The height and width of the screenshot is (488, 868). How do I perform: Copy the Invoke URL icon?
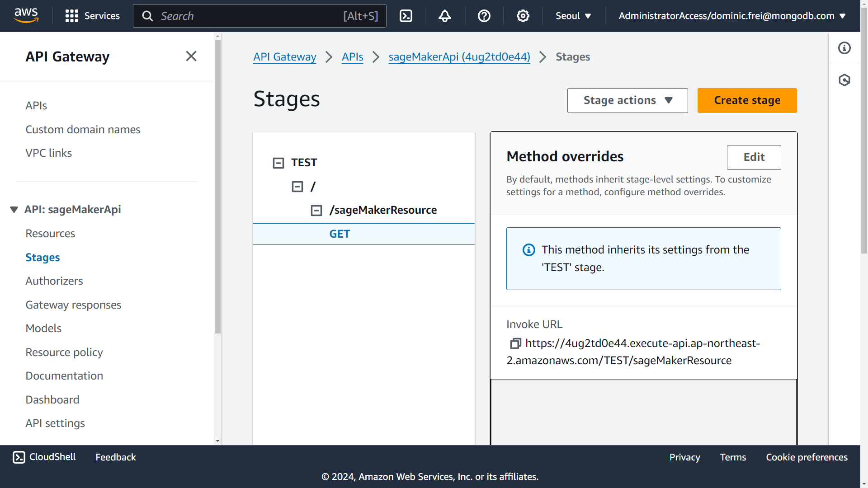(515, 343)
